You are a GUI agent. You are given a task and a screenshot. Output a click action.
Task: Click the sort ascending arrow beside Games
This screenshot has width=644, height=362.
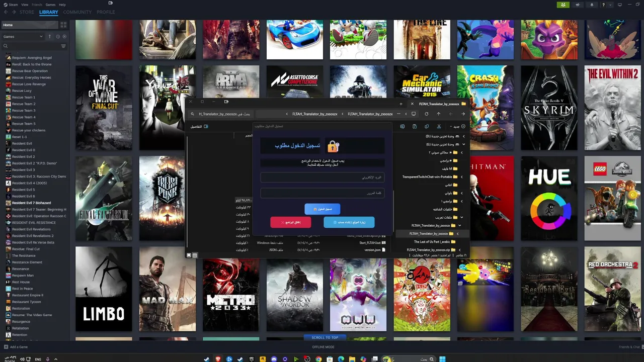[x=49, y=36]
